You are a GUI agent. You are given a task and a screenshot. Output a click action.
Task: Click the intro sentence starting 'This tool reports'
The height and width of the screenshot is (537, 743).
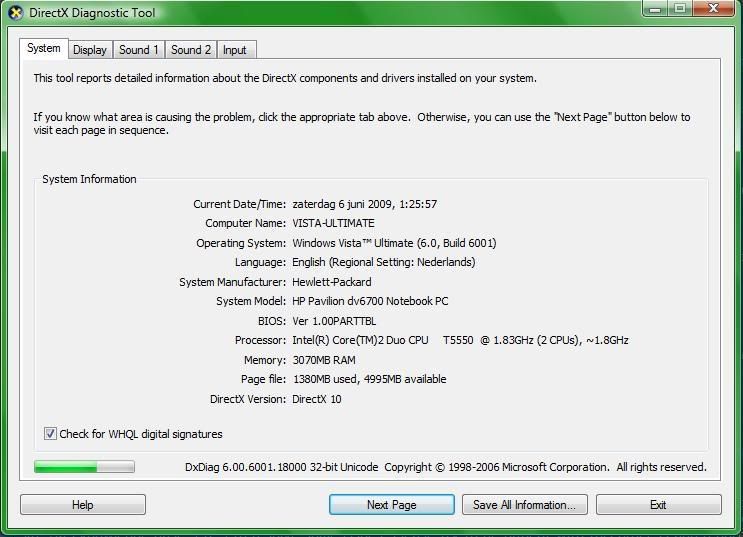[x=285, y=78]
